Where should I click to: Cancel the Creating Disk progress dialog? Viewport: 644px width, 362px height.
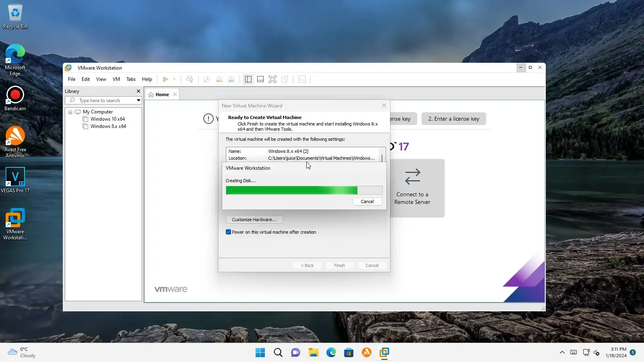click(367, 202)
